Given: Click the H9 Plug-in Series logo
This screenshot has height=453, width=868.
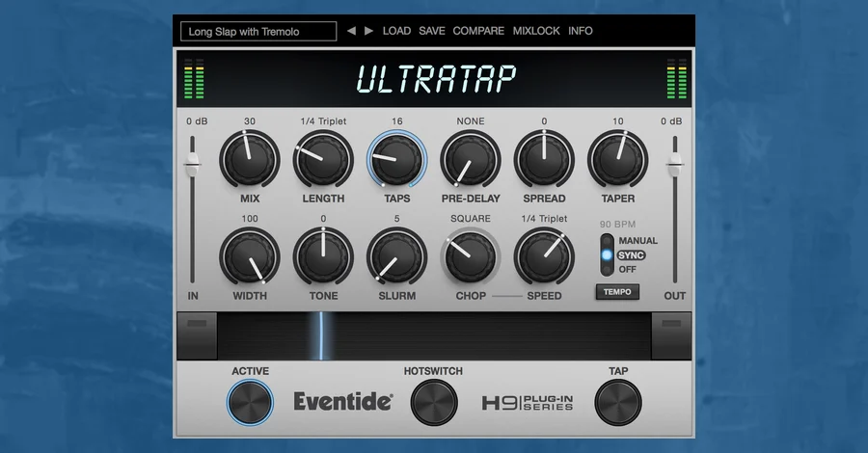Looking at the screenshot, I should pyautogui.click(x=528, y=403).
